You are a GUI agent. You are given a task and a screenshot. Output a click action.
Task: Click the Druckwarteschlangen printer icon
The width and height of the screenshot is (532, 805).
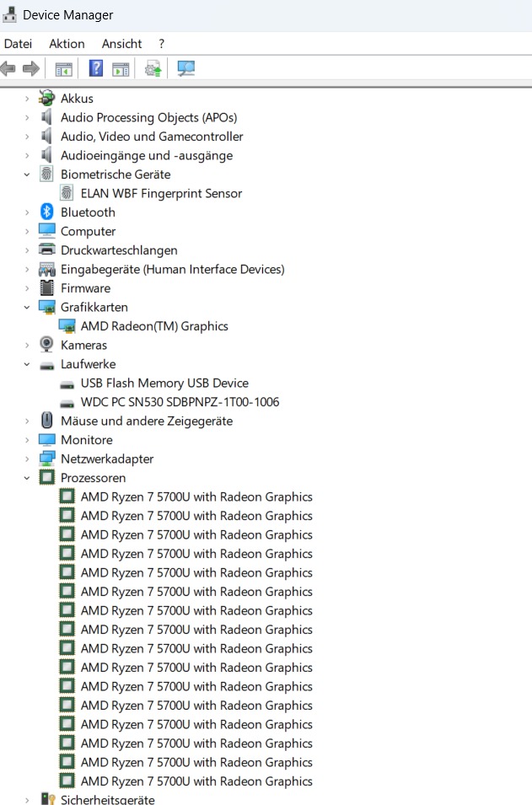tap(46, 250)
